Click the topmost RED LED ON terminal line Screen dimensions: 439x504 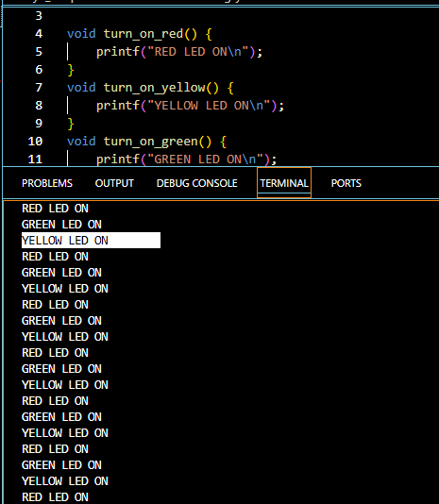55,209
